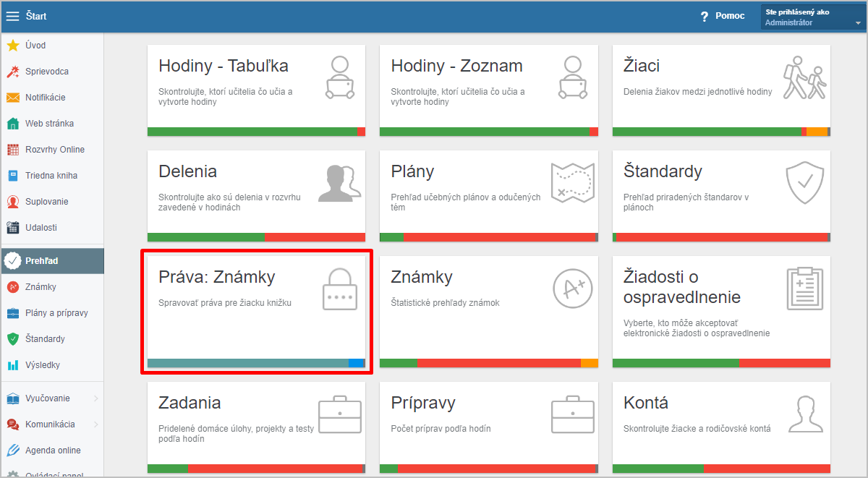Screen dimensions: 868x478
Task: Click the Udalosti calendar icon
Action: pos(12,228)
